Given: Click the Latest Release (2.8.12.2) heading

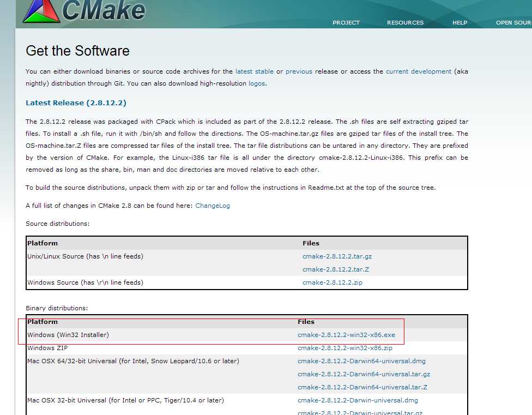Looking at the screenshot, I should [x=76, y=103].
